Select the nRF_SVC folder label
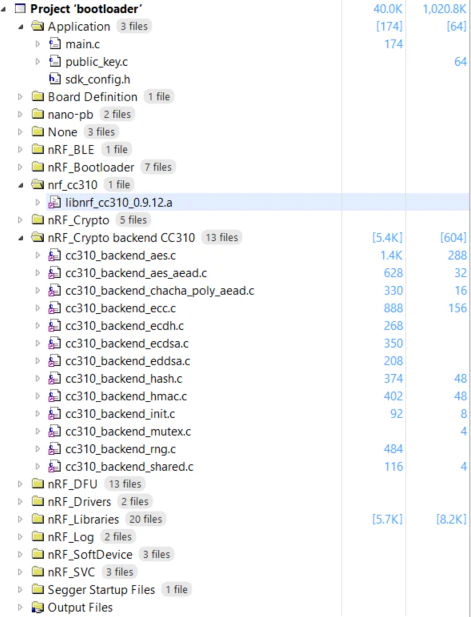This screenshot has width=471, height=617. click(71, 572)
